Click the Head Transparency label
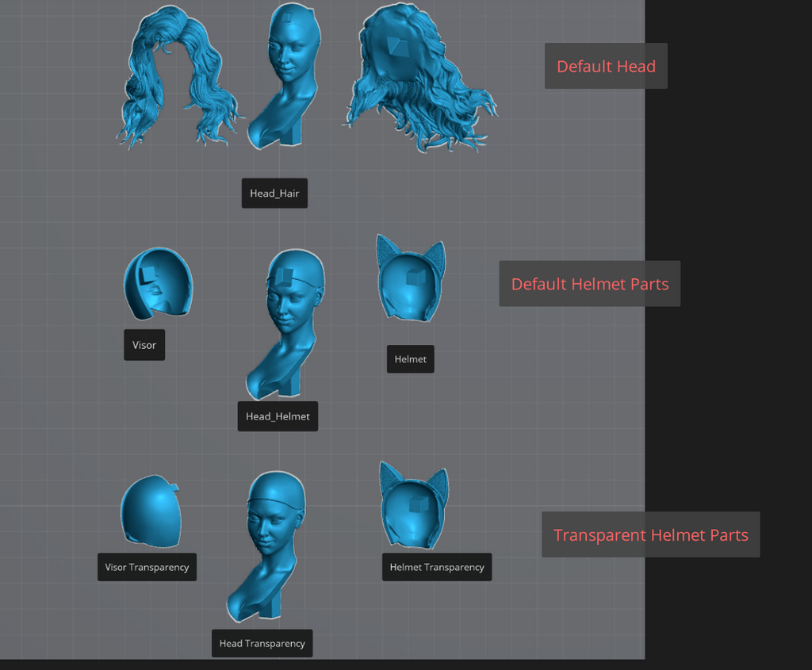 262,643
